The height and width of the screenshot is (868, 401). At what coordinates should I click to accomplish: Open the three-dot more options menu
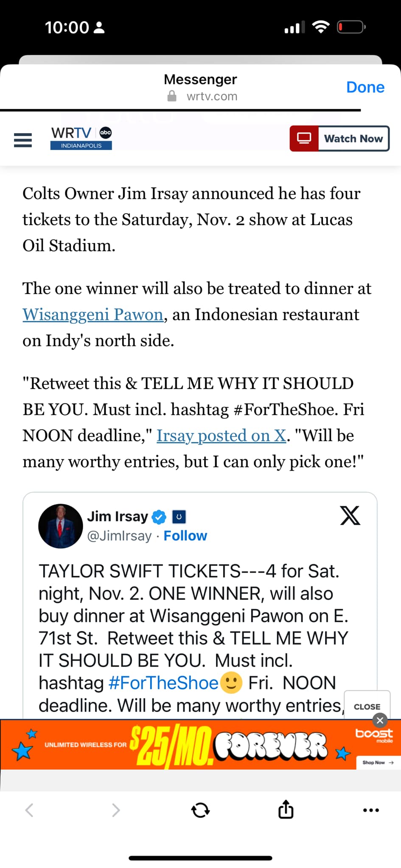click(x=371, y=810)
